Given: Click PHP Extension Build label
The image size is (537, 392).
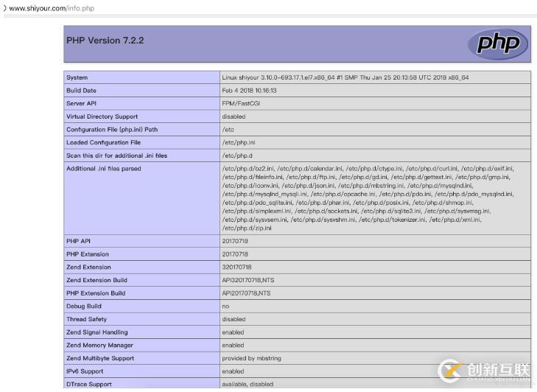Looking at the screenshot, I should [96, 293].
